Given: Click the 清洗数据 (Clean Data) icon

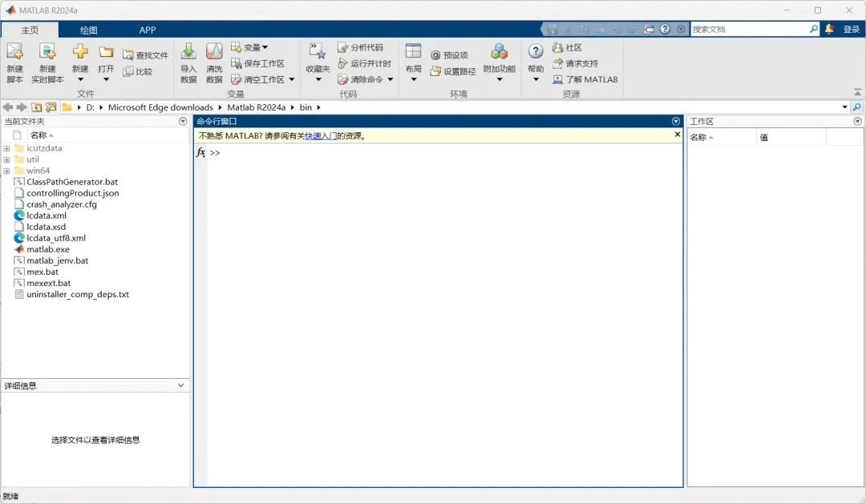Looking at the screenshot, I should tap(214, 52).
